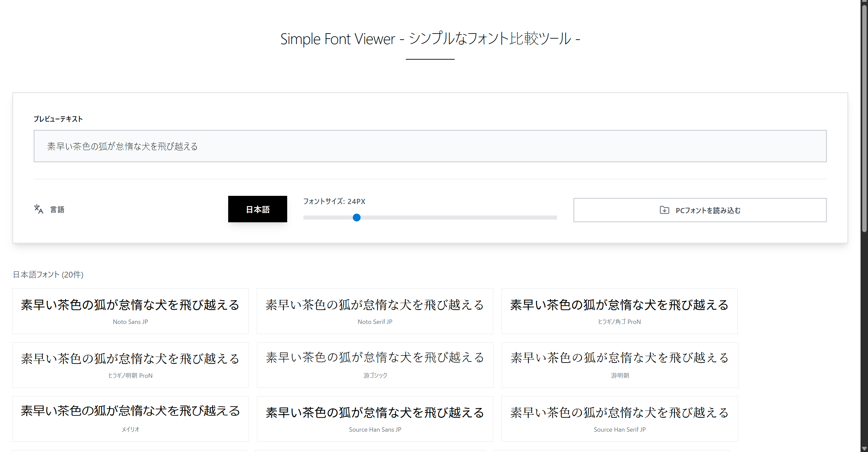The image size is (868, 452).
Task: Select the Noto Serif JP font card
Action: (x=375, y=311)
